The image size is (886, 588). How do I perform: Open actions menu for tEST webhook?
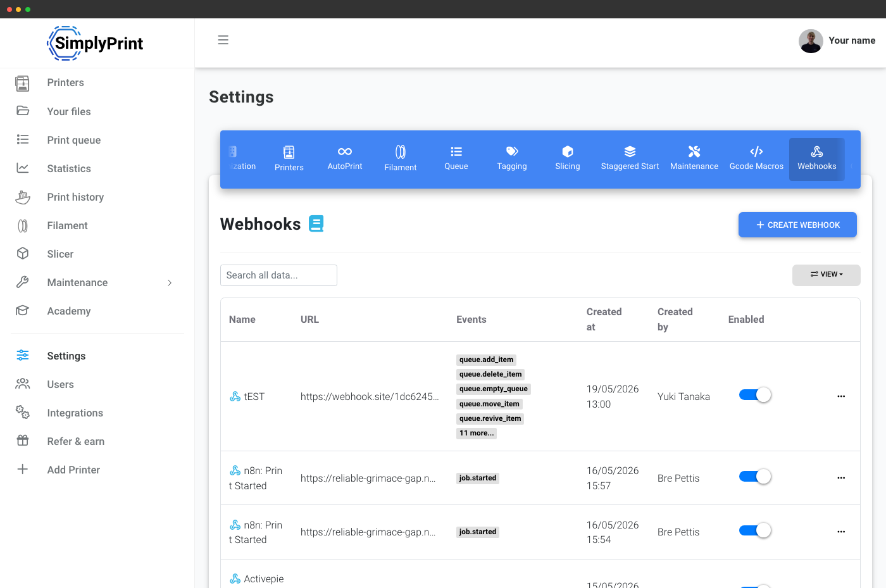point(841,396)
